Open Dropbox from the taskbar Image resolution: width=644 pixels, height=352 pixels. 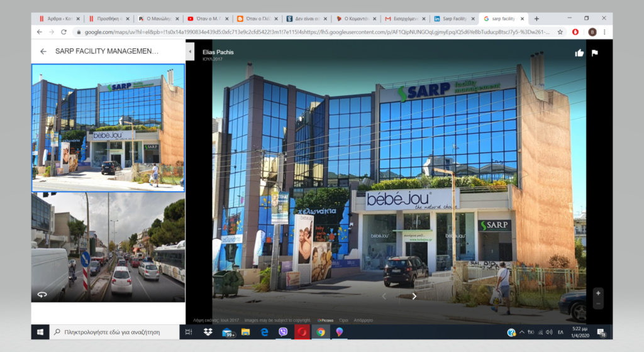tap(208, 332)
